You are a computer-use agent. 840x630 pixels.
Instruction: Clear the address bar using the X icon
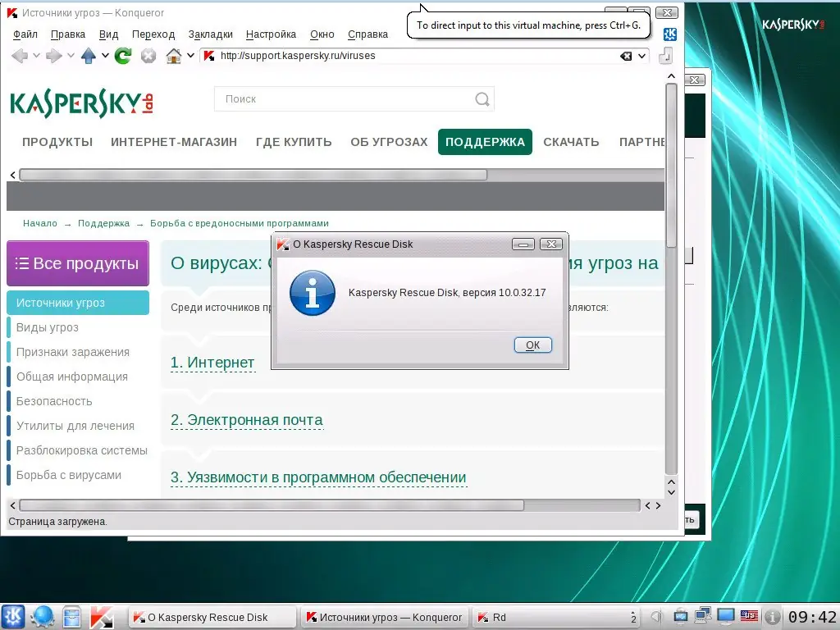pos(626,57)
